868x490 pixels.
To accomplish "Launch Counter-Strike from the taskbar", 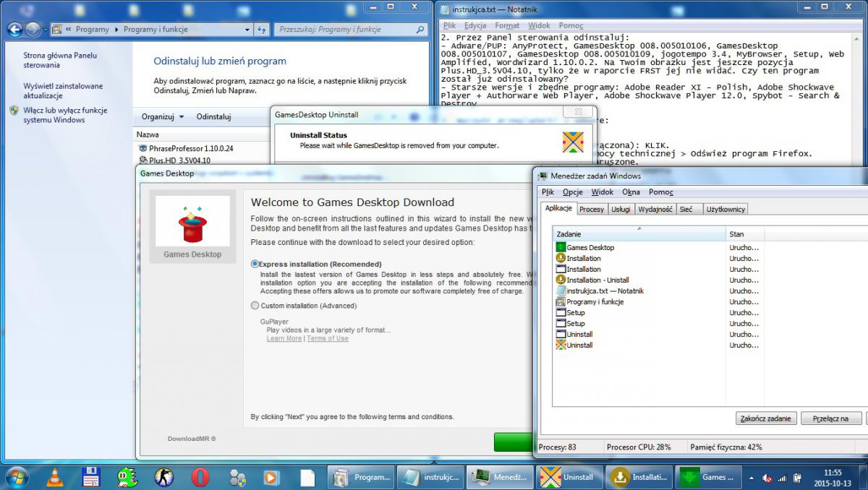I will coord(163,477).
